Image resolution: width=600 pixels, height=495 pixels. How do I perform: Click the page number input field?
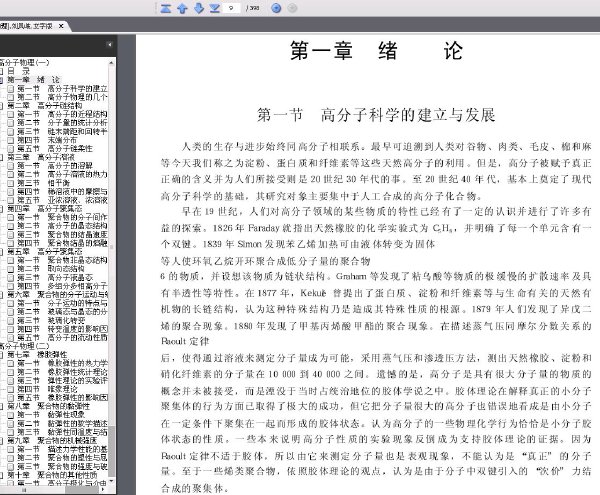point(231,8)
